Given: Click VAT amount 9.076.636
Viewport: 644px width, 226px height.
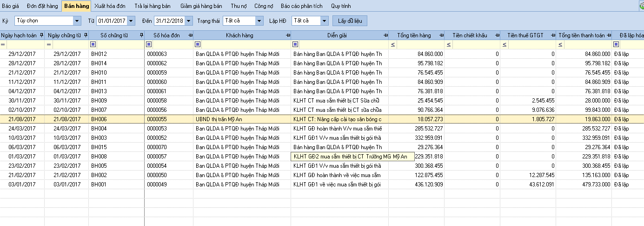Looking at the screenshot, I should (x=543, y=110).
